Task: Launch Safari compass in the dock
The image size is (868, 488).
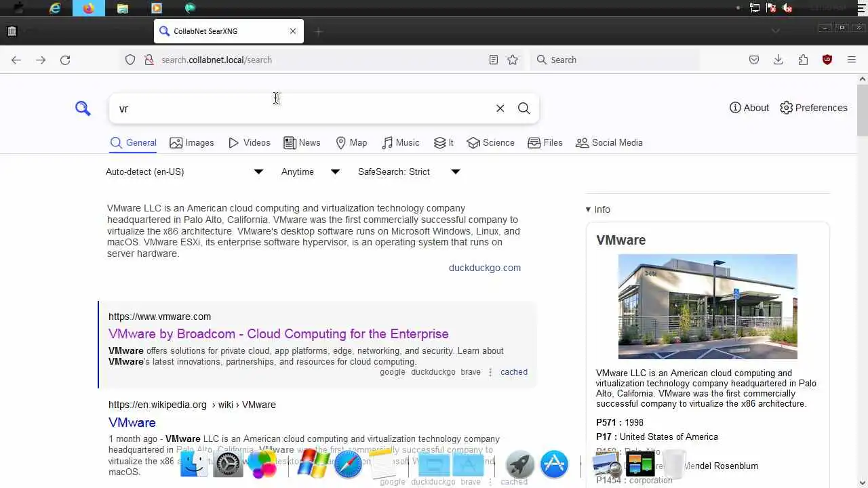Action: coord(348,465)
